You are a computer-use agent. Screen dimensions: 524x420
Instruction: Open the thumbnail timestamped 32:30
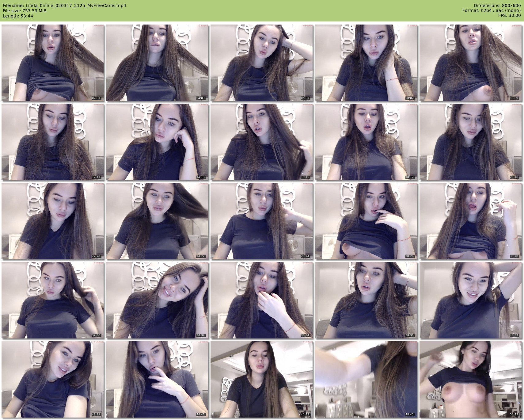click(52, 300)
